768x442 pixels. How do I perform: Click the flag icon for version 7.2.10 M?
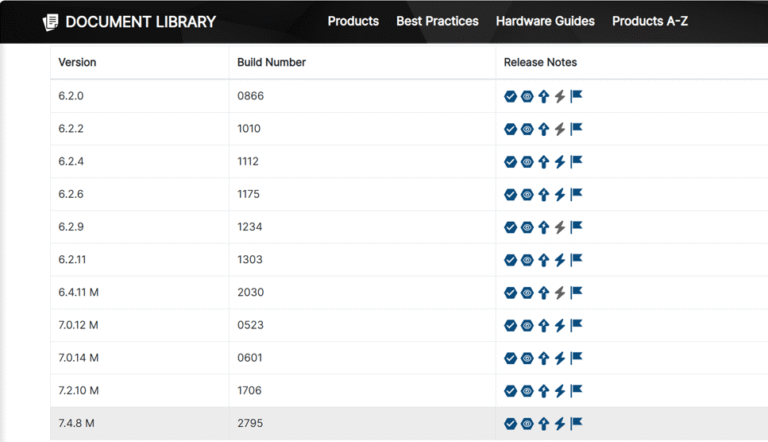[x=576, y=391]
